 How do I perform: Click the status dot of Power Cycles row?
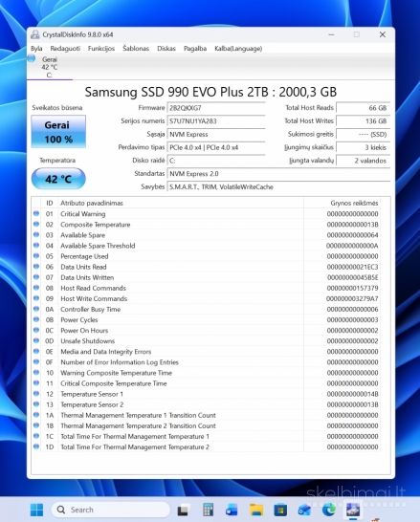(x=36, y=319)
